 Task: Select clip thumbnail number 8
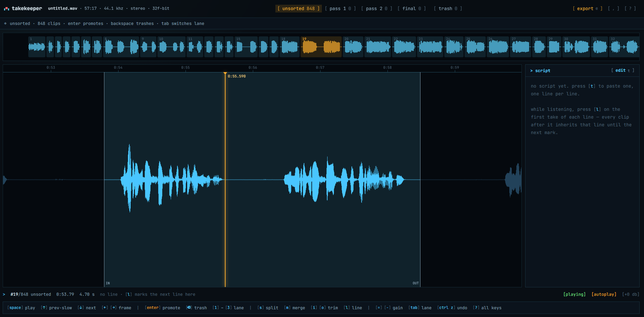point(121,47)
